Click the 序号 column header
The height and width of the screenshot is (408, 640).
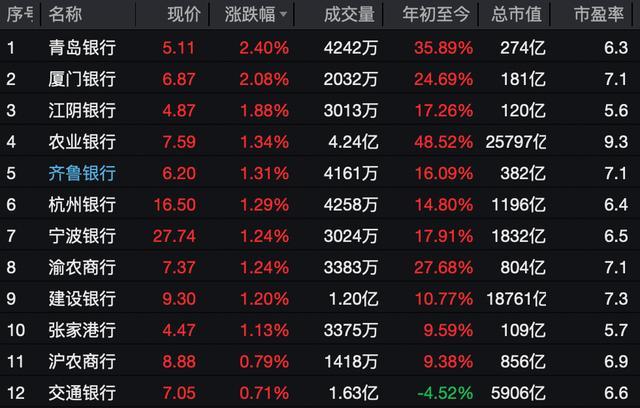[x=18, y=15]
